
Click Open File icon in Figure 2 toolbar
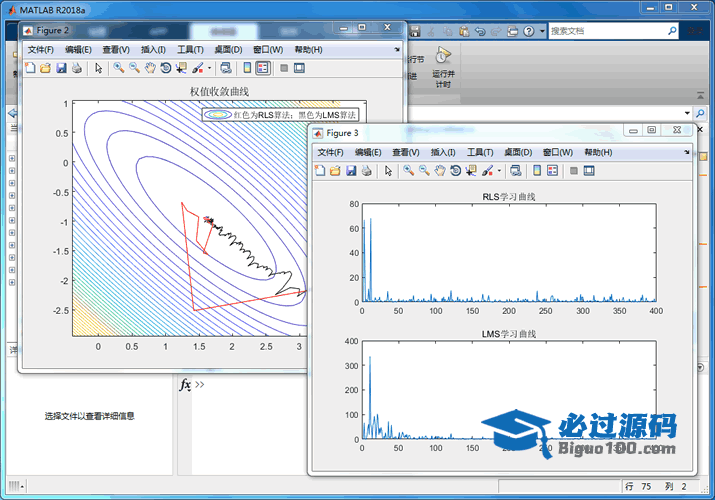coord(45,68)
